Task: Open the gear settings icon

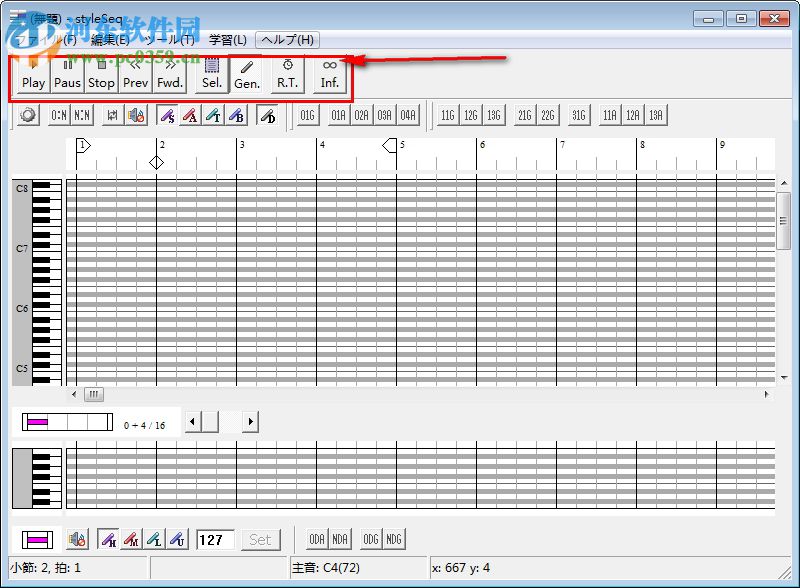Action: 27,115
